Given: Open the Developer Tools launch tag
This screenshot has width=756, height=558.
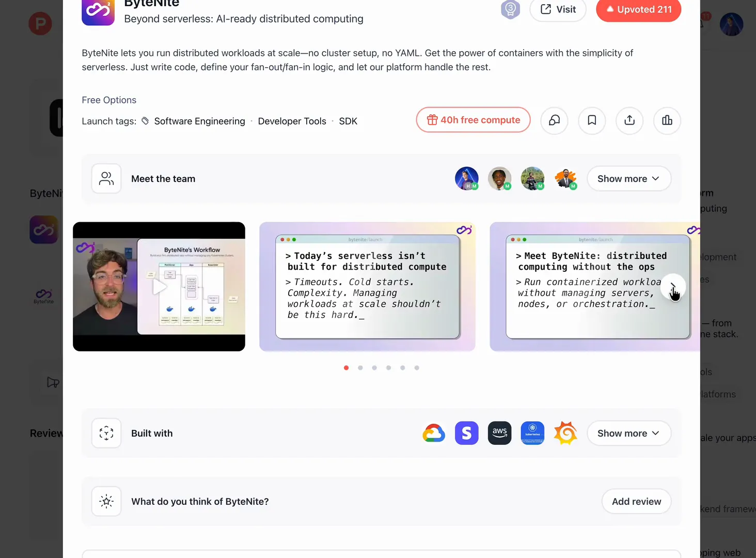Looking at the screenshot, I should [292, 121].
